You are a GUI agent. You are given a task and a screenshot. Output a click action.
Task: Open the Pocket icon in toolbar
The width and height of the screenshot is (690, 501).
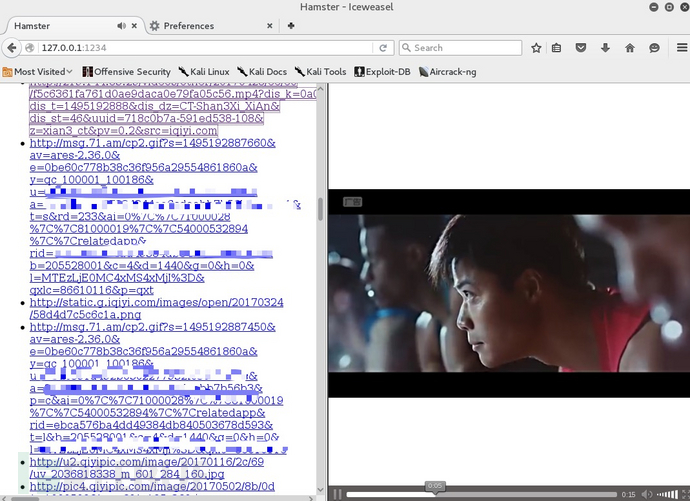tap(581, 48)
